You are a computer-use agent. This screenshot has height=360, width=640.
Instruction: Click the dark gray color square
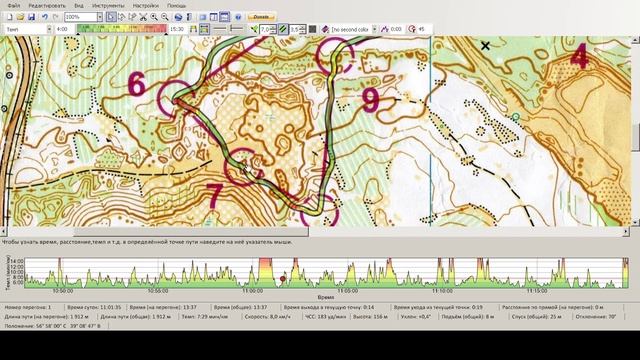[x=312, y=29]
